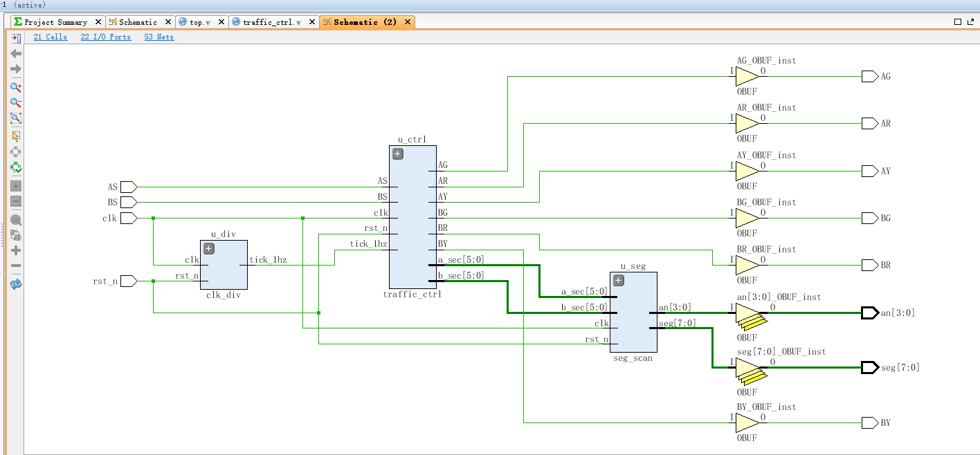Select the AR output port
Image resolution: width=980 pixels, height=455 pixels.
click(x=870, y=123)
